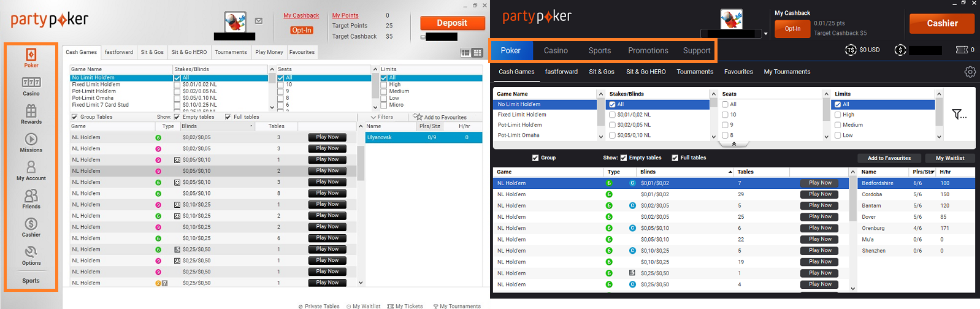
Task: Open Sit & Go HERO tab in dark window
Action: 646,72
